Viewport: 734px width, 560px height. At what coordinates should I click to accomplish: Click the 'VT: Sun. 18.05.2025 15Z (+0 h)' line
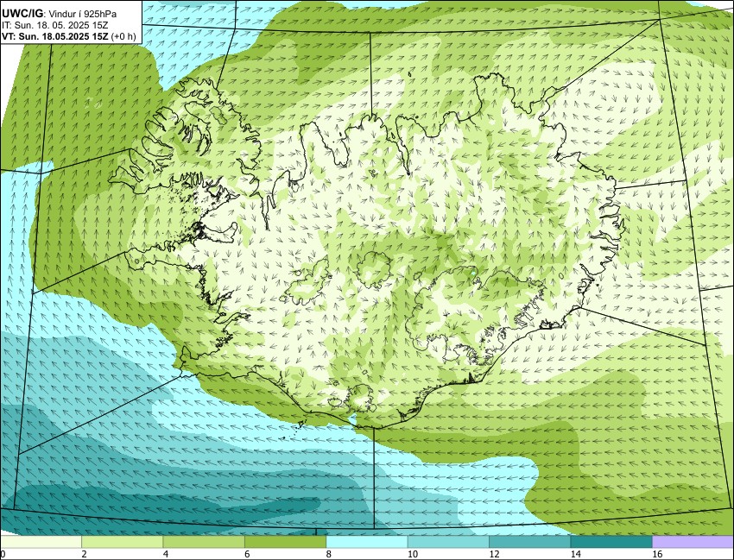(69, 36)
